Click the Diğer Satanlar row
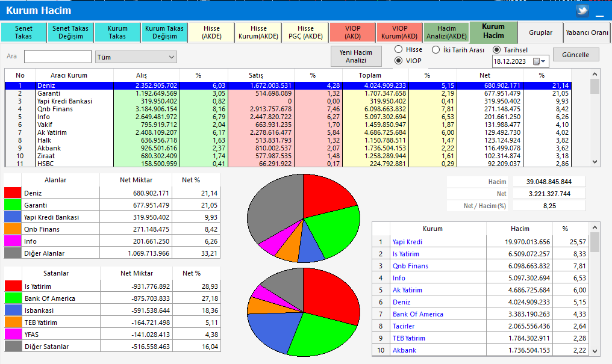Screen dimensions: 612x364 pyautogui.click(x=113, y=347)
